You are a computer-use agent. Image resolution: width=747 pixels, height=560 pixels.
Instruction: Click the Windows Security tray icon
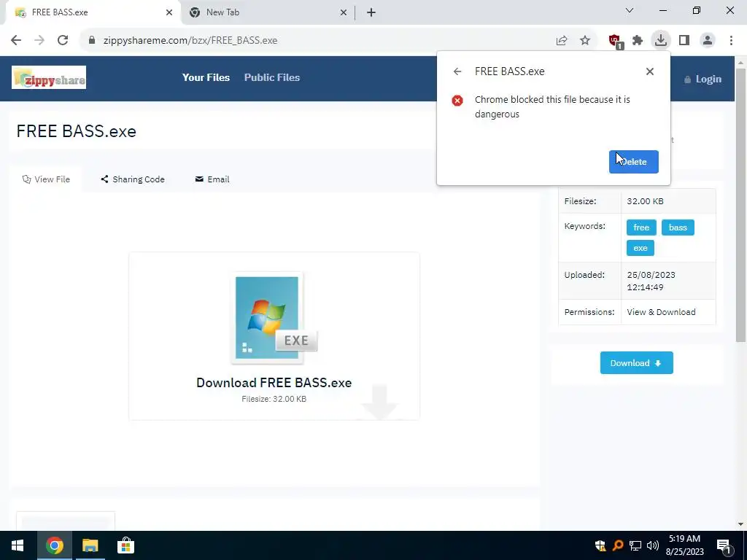coord(600,545)
